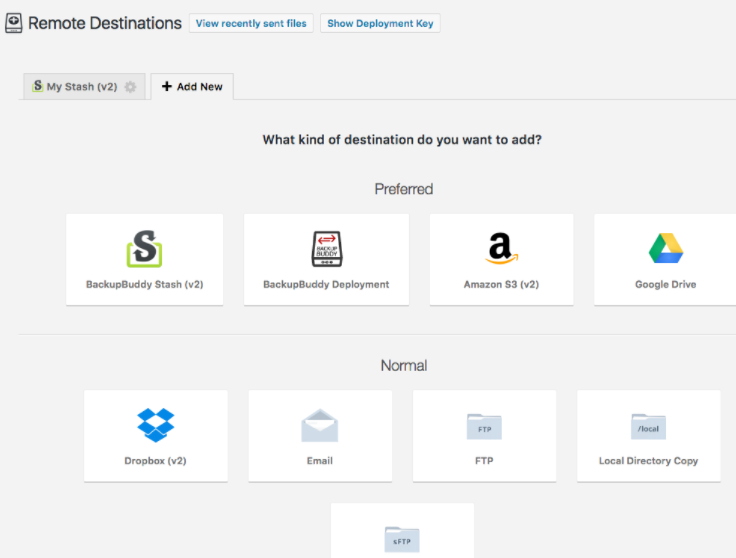
Task: Click the BackupBuddy Stash green S icon
Action: click(144, 248)
